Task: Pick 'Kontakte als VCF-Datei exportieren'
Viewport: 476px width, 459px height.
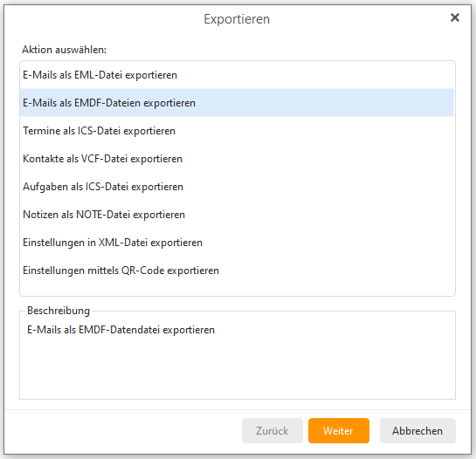Action: pos(237,159)
